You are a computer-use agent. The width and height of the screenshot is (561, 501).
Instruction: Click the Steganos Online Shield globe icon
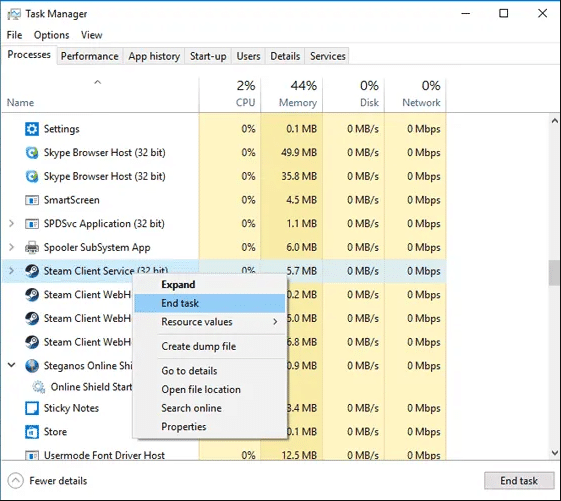click(x=32, y=366)
